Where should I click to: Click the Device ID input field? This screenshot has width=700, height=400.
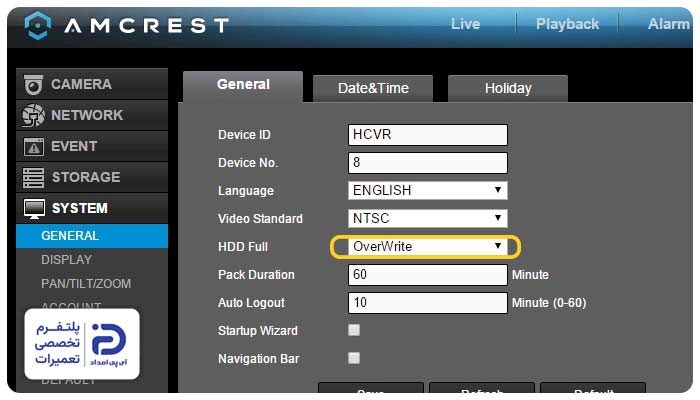click(x=427, y=135)
